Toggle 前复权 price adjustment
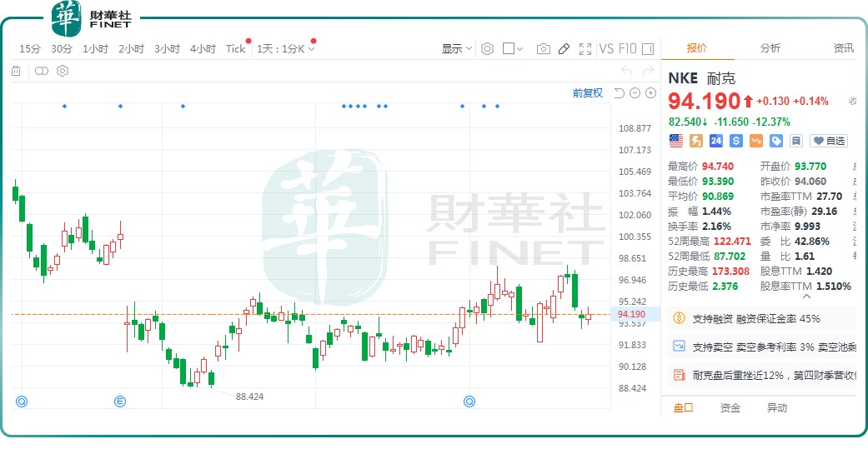The width and height of the screenshot is (868, 454). tap(587, 93)
